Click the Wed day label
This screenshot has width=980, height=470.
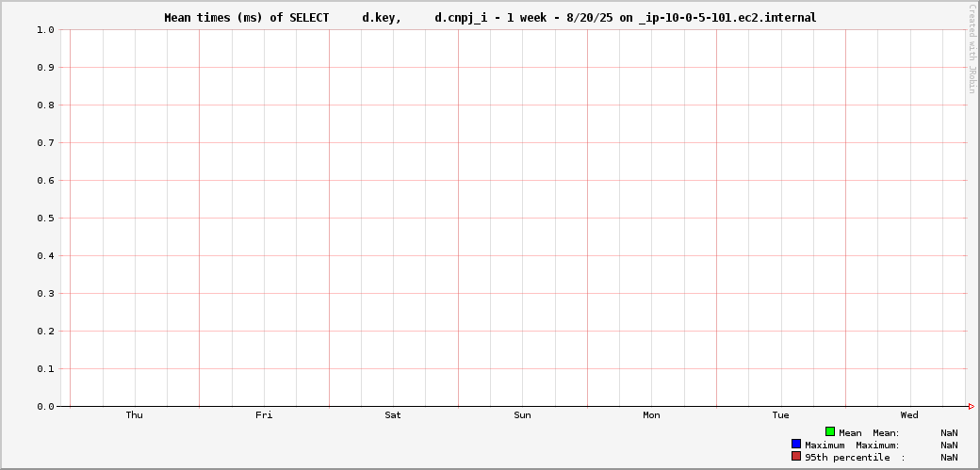[909, 415]
